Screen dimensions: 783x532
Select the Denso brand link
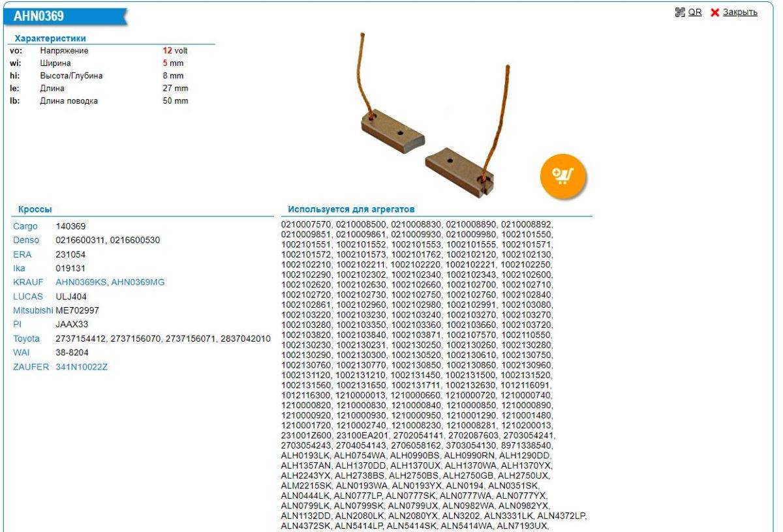(27, 241)
